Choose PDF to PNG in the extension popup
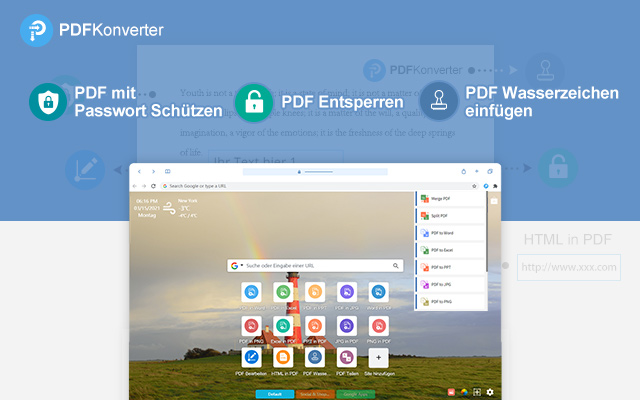640x400 pixels. pyautogui.click(x=450, y=301)
